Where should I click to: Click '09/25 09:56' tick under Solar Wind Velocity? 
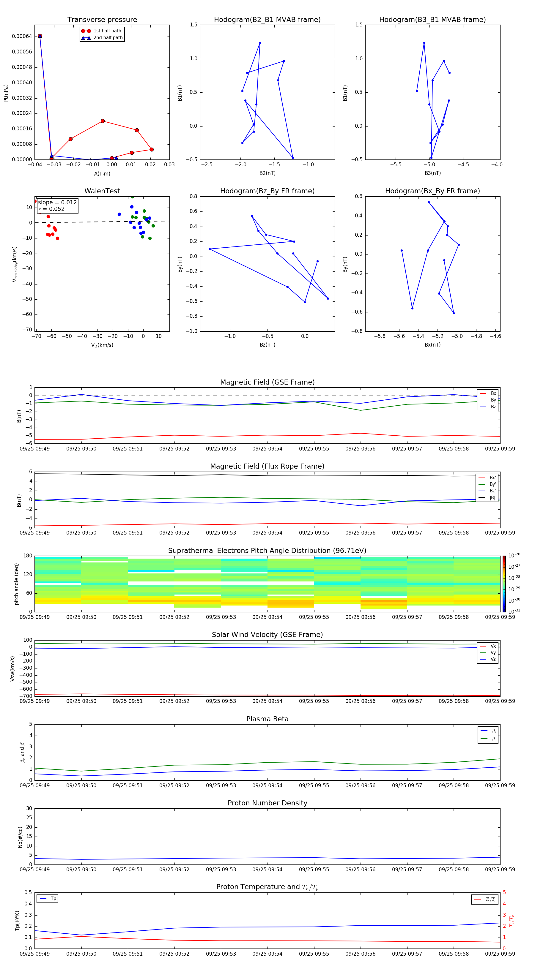[360, 701]
